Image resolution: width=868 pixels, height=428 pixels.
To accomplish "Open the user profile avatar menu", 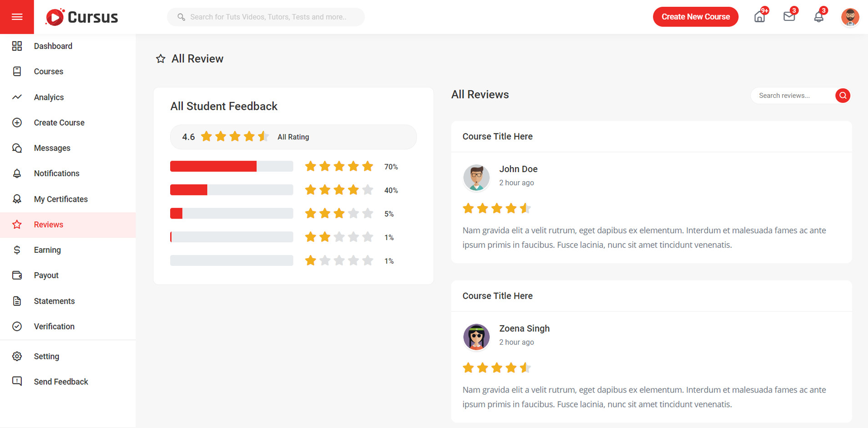I will point(849,17).
